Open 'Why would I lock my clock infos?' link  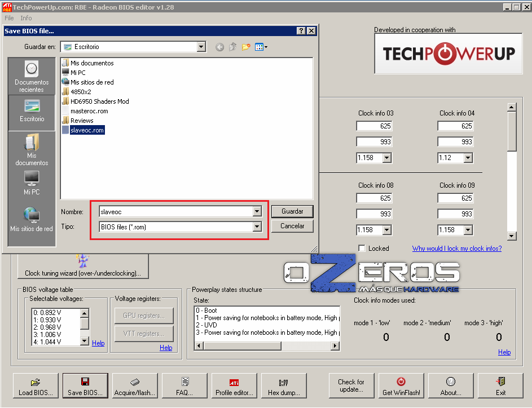[456, 249]
